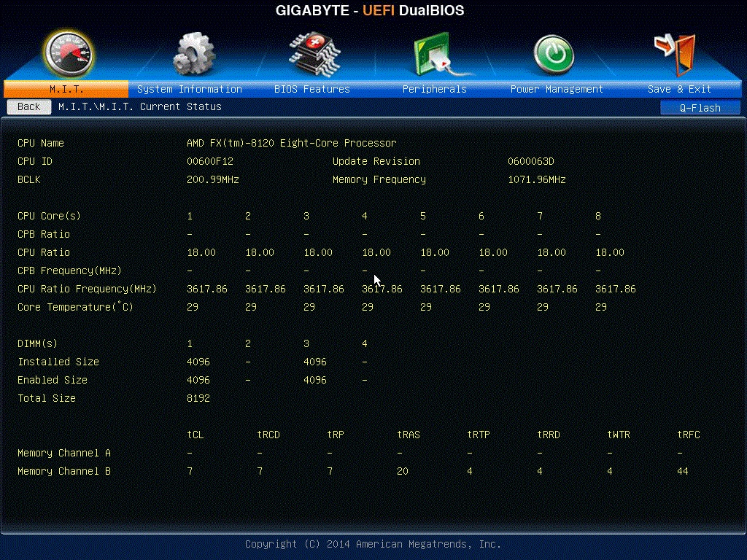
Task: Click core 8 CPU Ratio value 18.00
Action: (x=610, y=252)
